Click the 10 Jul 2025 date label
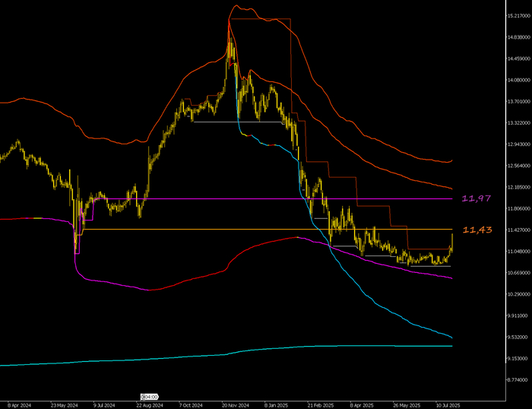Screen dimensions: 532x409 tap(447, 404)
